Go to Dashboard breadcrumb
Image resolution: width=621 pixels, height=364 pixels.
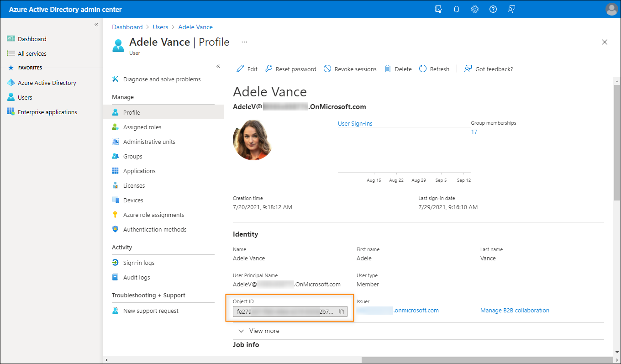pyautogui.click(x=127, y=27)
